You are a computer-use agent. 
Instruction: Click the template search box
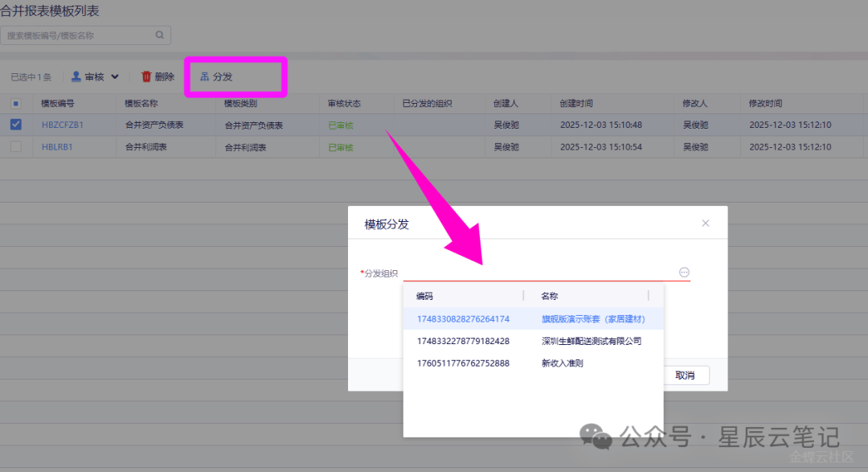click(x=78, y=35)
